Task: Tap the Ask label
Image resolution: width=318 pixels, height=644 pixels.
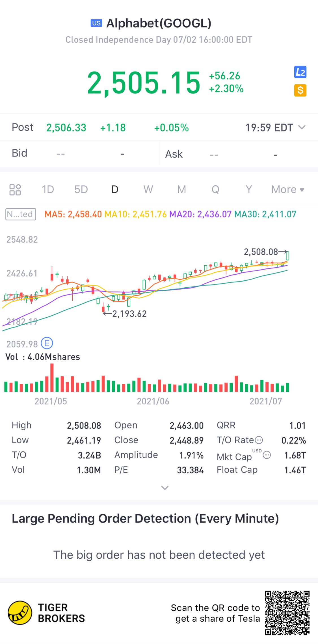Action: [174, 154]
